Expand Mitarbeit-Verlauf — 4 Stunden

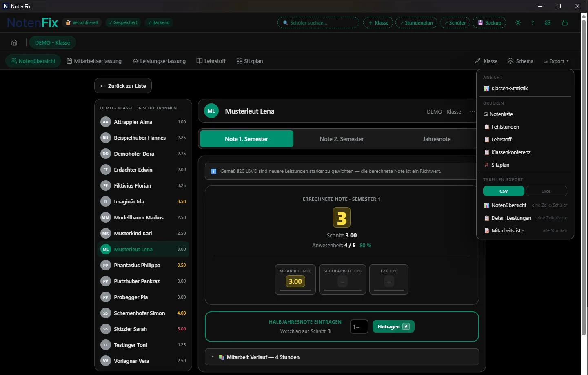click(x=342, y=357)
